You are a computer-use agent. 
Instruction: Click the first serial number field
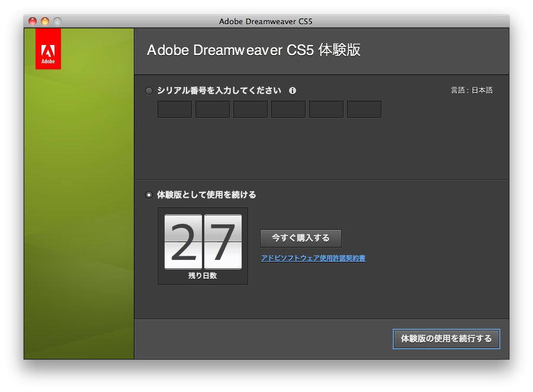175,109
